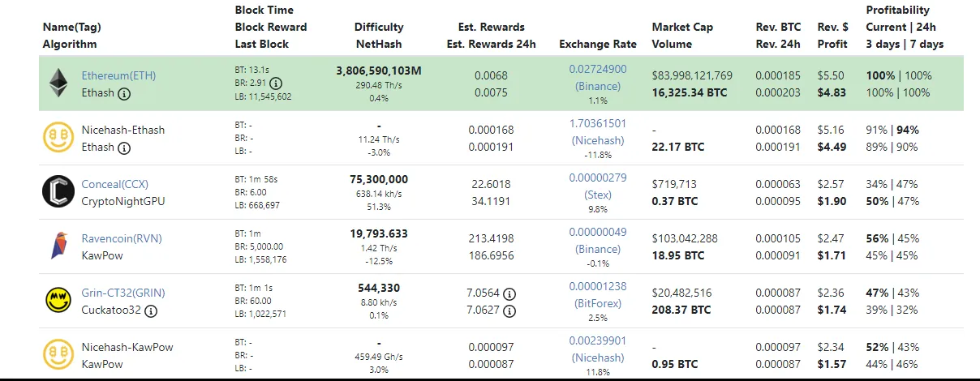The image size is (980, 381).
Task: Select Nicehash-KawPow profit $1.57
Action: [x=833, y=364]
